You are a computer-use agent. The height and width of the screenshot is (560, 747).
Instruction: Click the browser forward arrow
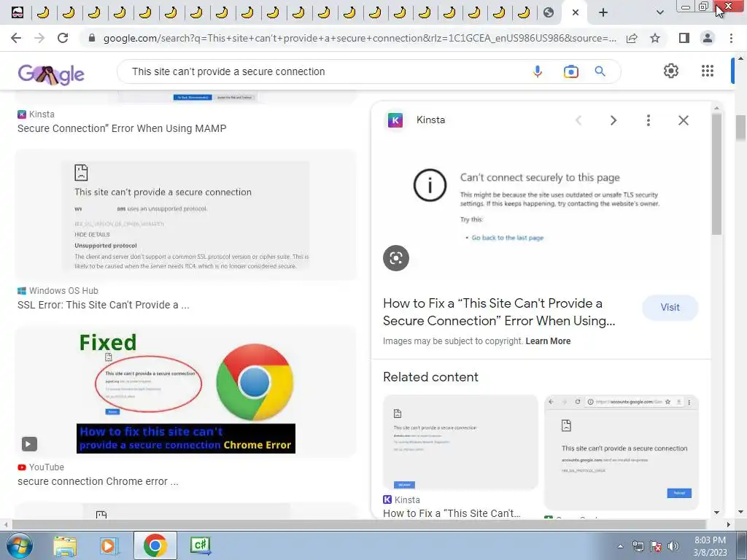pos(39,38)
